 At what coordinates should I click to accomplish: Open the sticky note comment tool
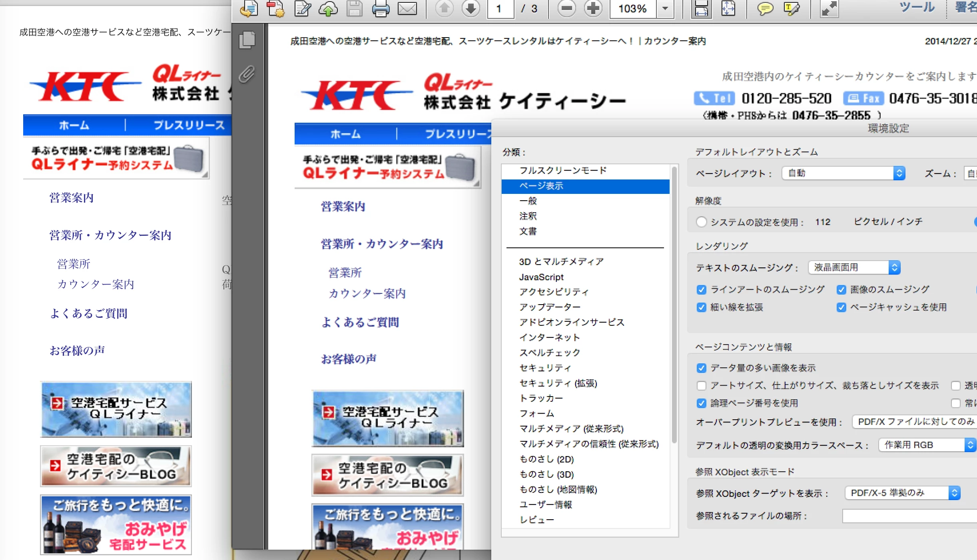(765, 9)
